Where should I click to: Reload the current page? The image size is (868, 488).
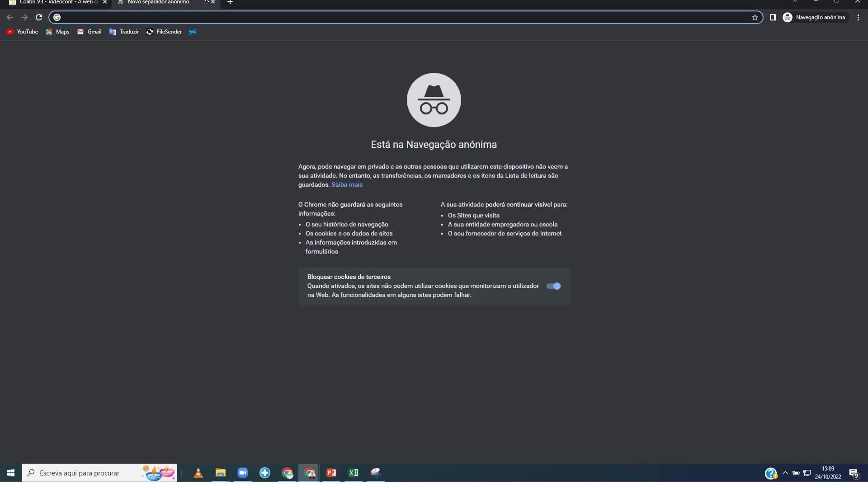click(39, 17)
